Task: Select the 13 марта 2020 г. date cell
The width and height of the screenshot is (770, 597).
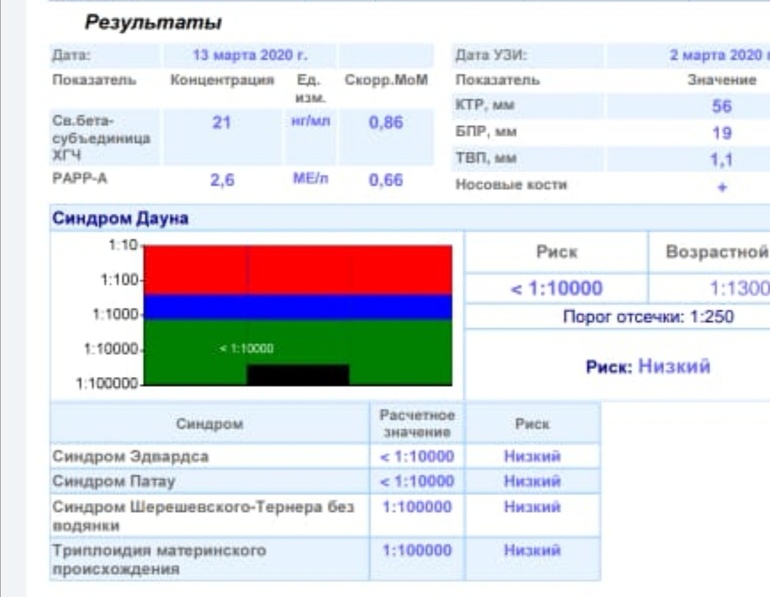Action: 249,55
